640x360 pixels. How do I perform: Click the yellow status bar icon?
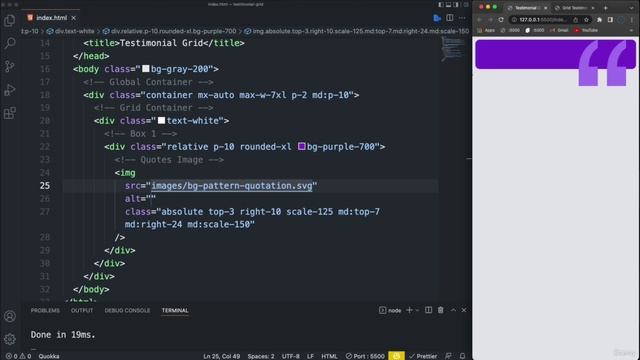pyautogui.click(x=396, y=356)
